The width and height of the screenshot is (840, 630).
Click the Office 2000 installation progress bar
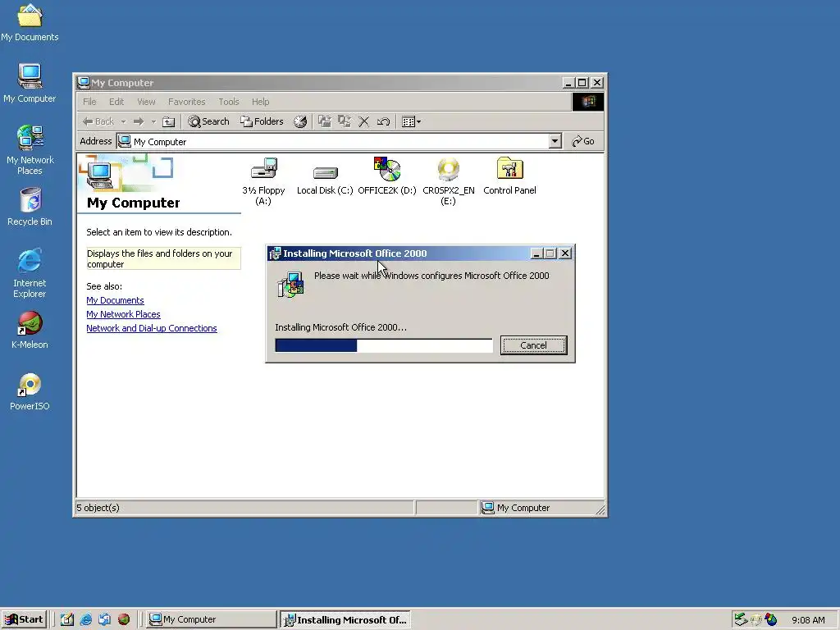[x=384, y=345]
